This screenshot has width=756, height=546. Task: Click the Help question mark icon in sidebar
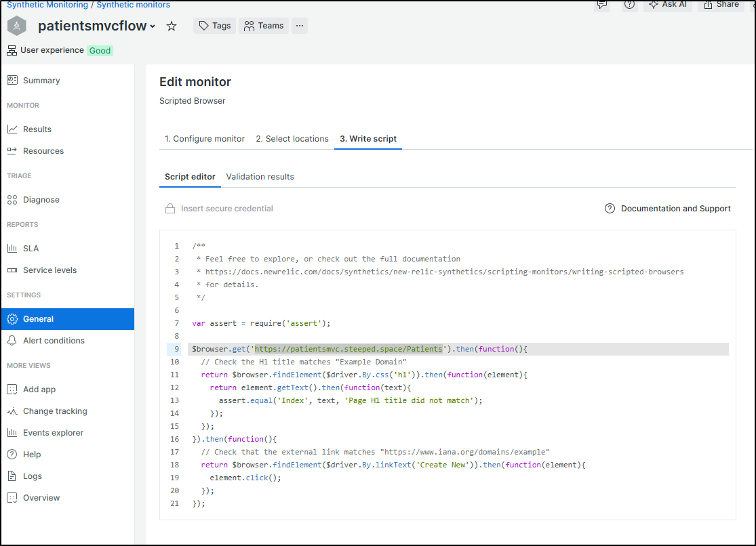(12, 455)
